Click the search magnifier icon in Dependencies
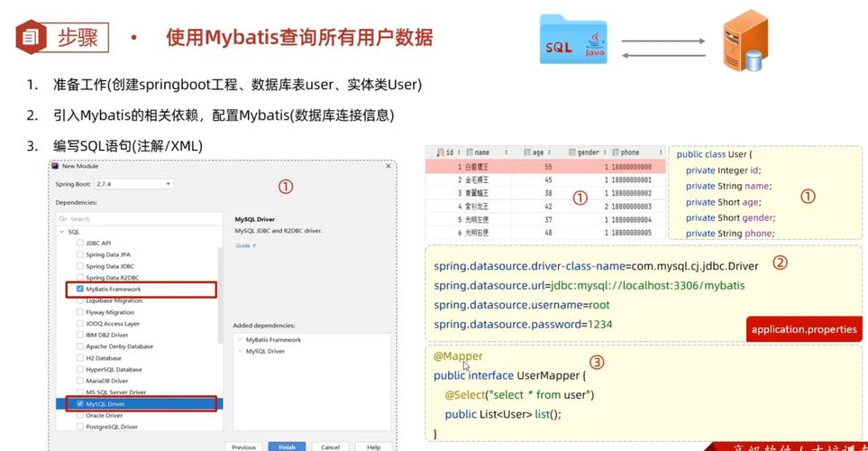 (63, 219)
